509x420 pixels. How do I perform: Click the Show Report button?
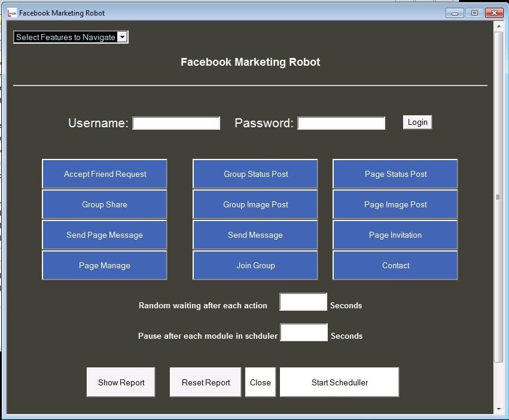120,382
